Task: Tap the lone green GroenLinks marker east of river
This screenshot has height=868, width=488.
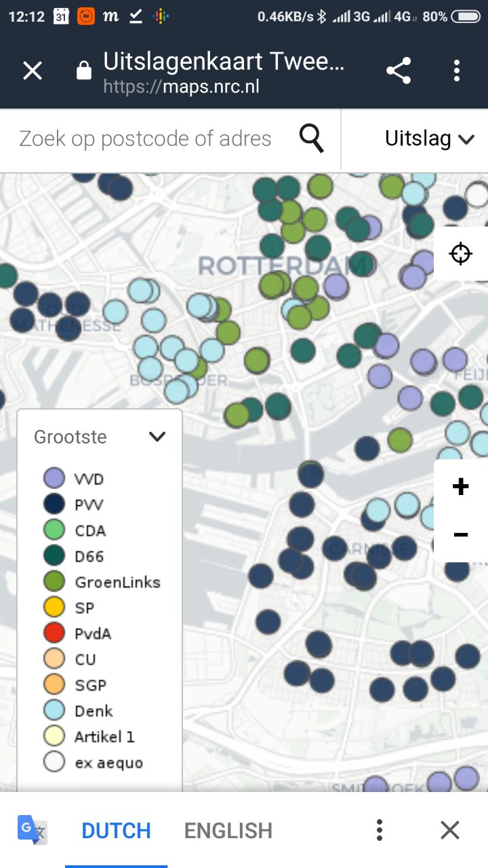Action: pos(400,440)
